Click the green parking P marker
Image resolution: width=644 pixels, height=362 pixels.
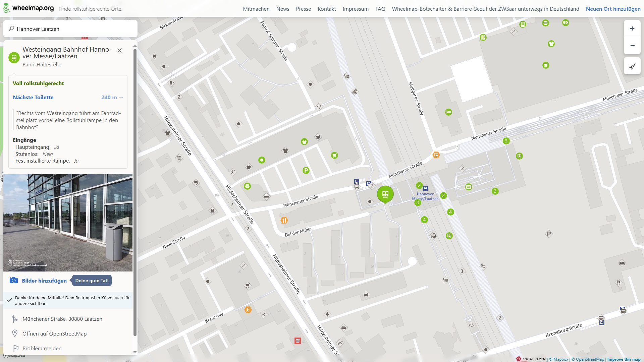tap(306, 171)
